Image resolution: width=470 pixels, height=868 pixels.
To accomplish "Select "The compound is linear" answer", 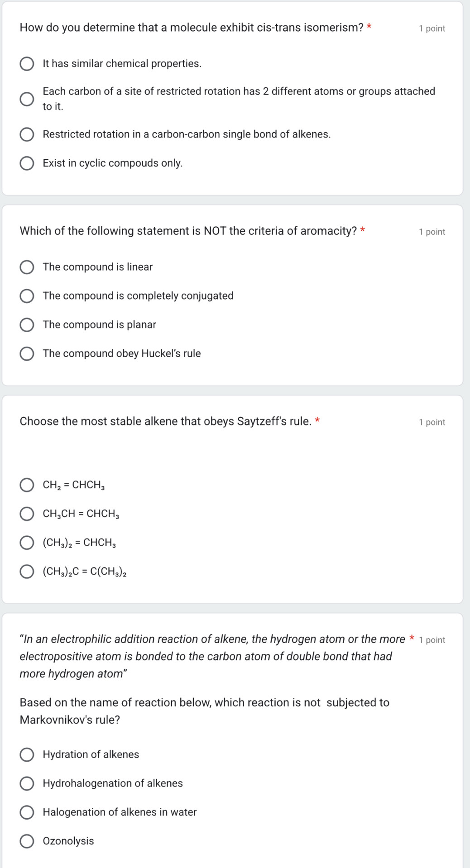I will [x=27, y=267].
